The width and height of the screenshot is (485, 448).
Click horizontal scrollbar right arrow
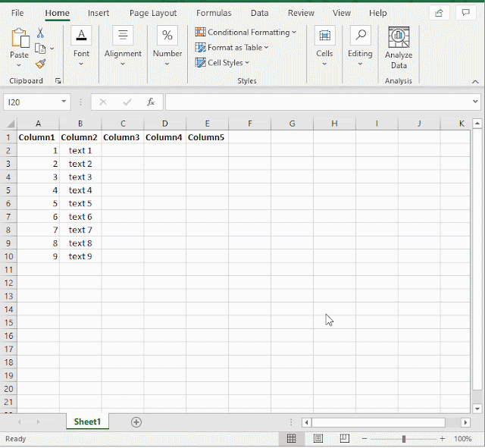pyautogui.click(x=465, y=422)
